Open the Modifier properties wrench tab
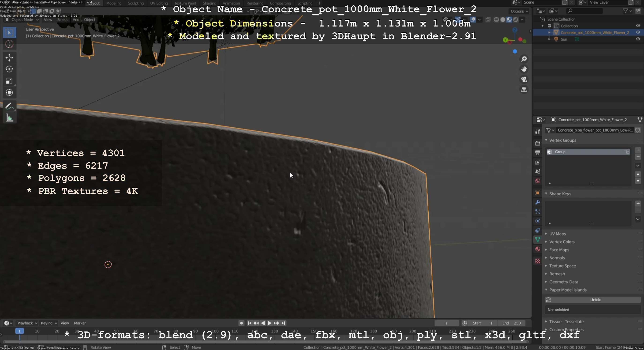644x350 pixels. point(538,202)
